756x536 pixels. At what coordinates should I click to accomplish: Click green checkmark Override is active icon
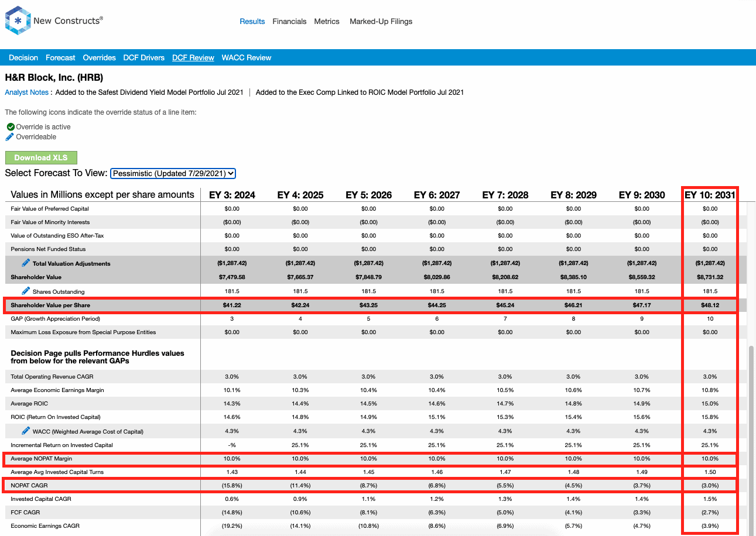point(11,127)
